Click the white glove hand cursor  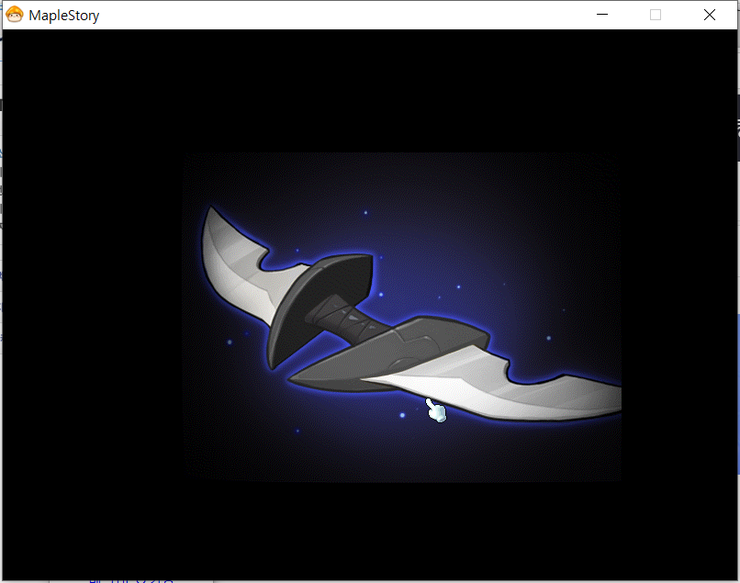pyautogui.click(x=436, y=410)
